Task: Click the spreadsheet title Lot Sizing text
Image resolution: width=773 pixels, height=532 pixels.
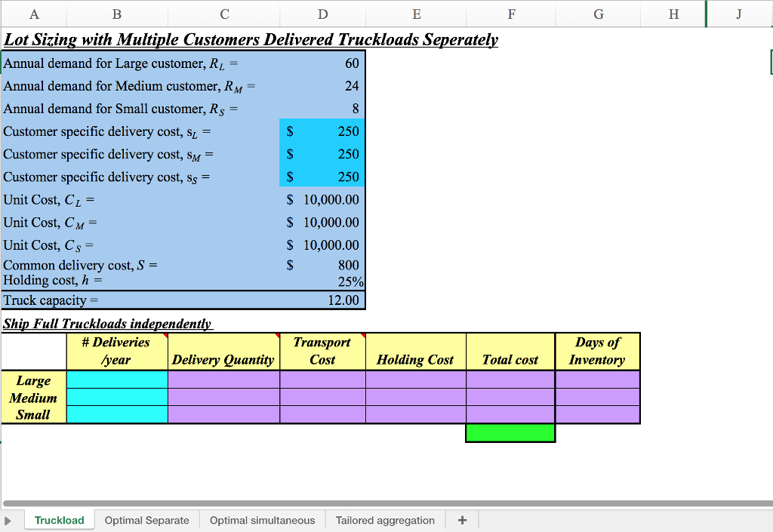Action: click(x=251, y=39)
